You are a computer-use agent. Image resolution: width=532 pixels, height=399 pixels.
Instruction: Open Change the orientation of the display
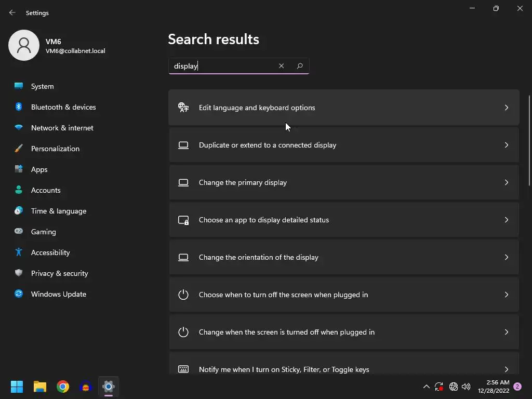pos(259,257)
